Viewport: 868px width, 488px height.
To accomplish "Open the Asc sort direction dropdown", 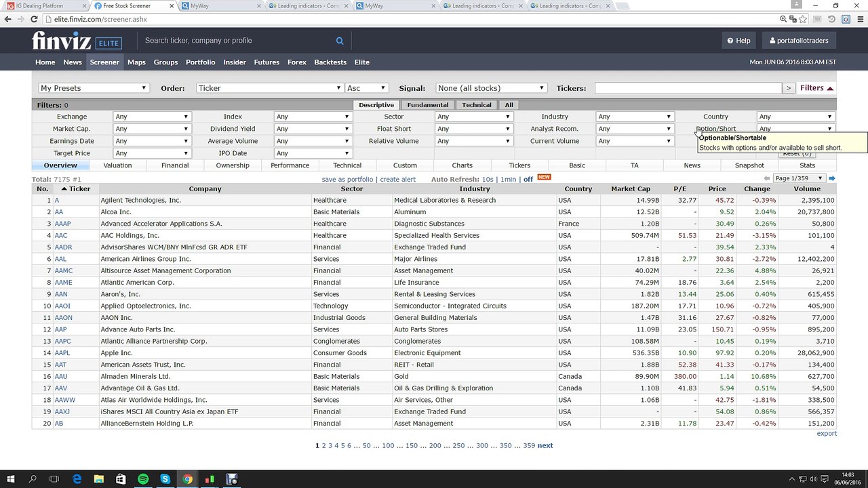I will [x=366, y=88].
